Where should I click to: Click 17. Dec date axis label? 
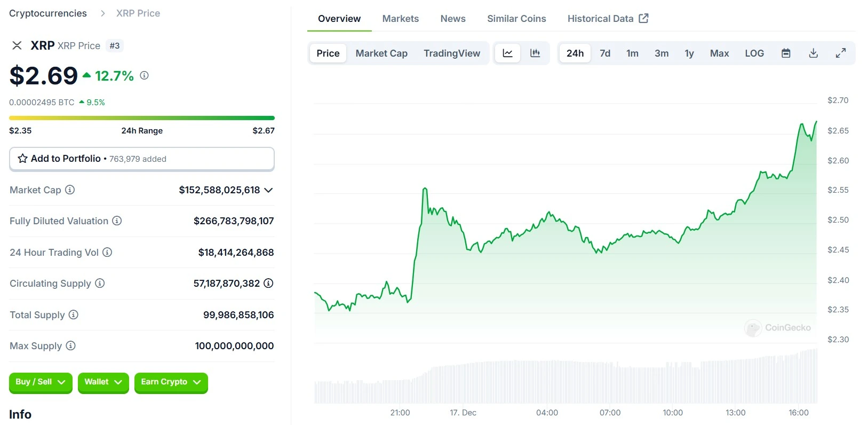463,413
